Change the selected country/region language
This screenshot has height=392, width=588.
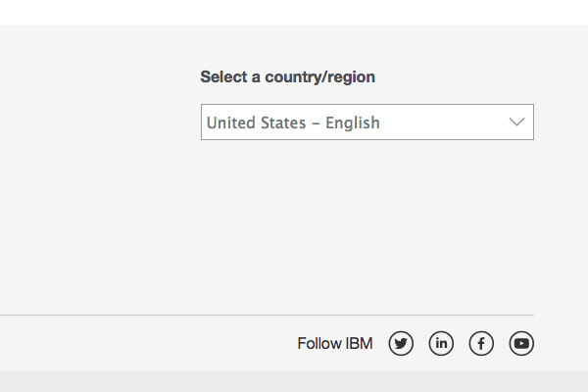pyautogui.click(x=367, y=122)
